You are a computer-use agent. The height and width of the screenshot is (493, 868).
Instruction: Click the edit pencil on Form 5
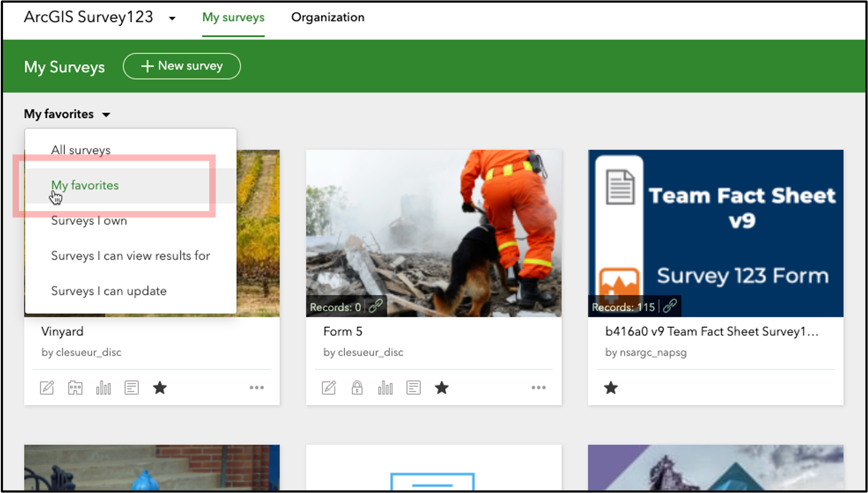(x=329, y=388)
